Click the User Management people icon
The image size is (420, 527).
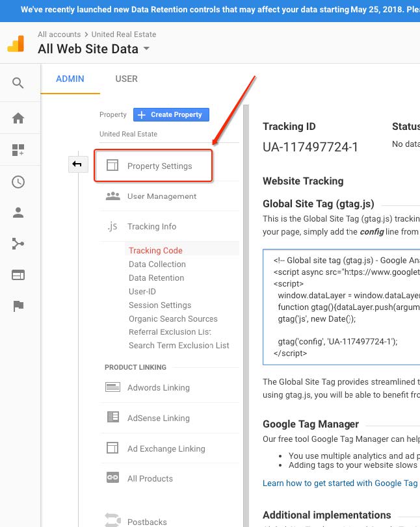112,196
